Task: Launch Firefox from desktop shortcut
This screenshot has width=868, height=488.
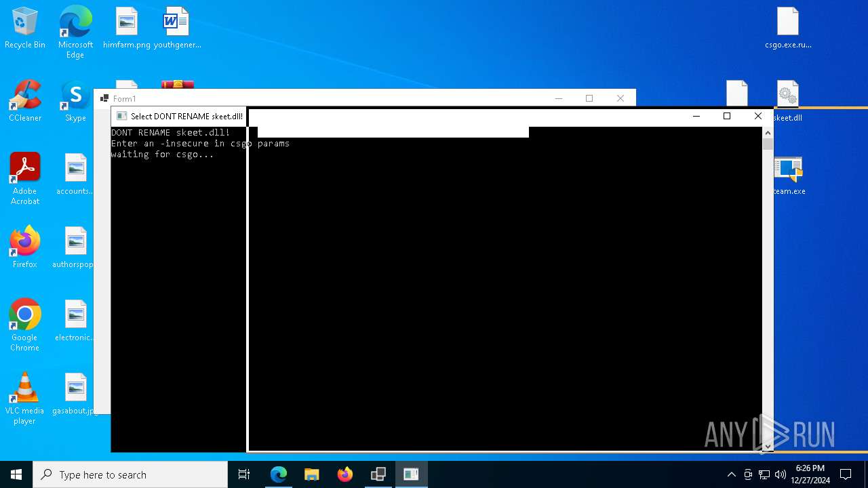Action: pos(24,247)
